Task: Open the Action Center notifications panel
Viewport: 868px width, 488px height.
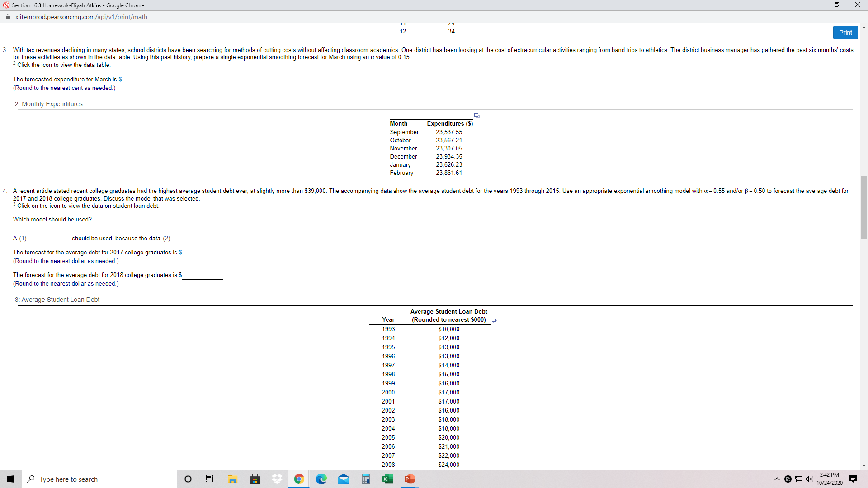Action: [853, 479]
